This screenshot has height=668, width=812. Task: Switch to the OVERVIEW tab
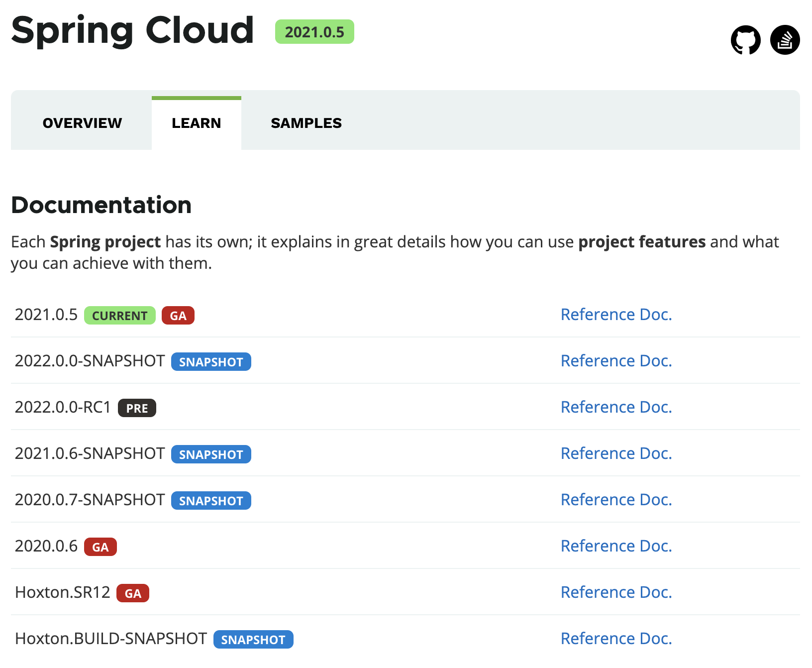(x=82, y=123)
